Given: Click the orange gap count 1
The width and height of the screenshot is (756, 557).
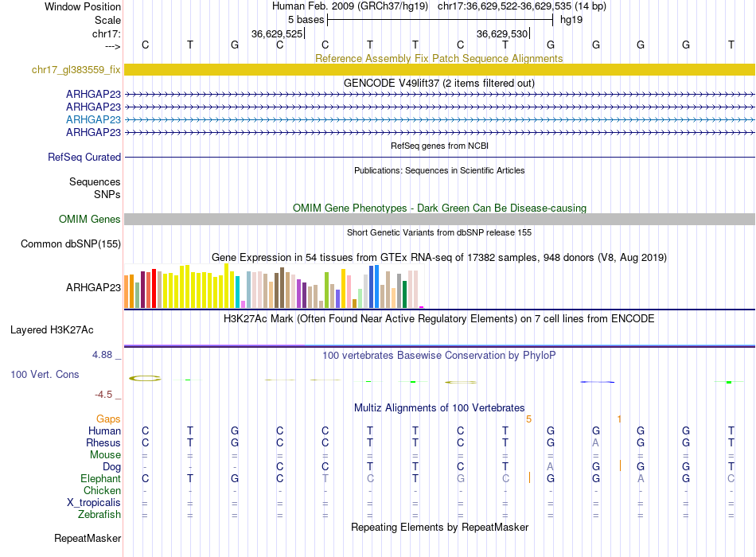Looking at the screenshot, I should pos(619,419).
